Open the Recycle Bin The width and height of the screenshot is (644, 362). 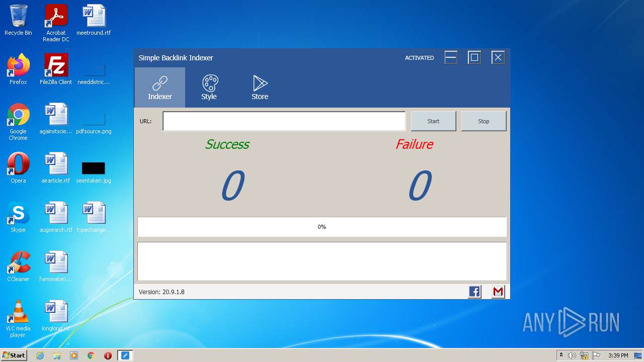[18, 20]
